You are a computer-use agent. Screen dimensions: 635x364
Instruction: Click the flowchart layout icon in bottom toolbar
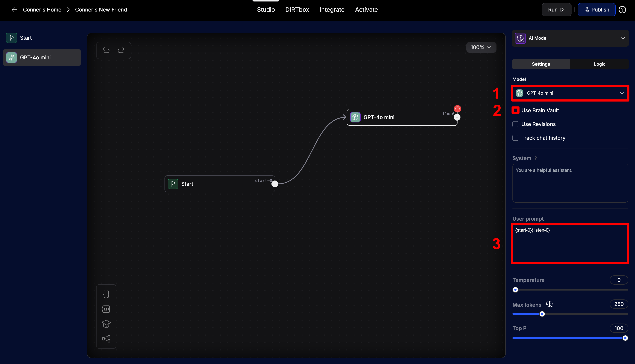[106, 339]
